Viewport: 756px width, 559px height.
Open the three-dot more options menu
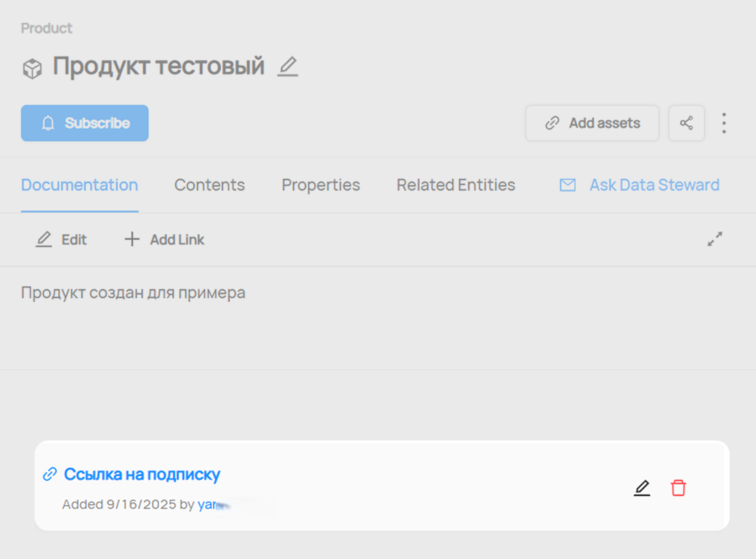click(724, 123)
